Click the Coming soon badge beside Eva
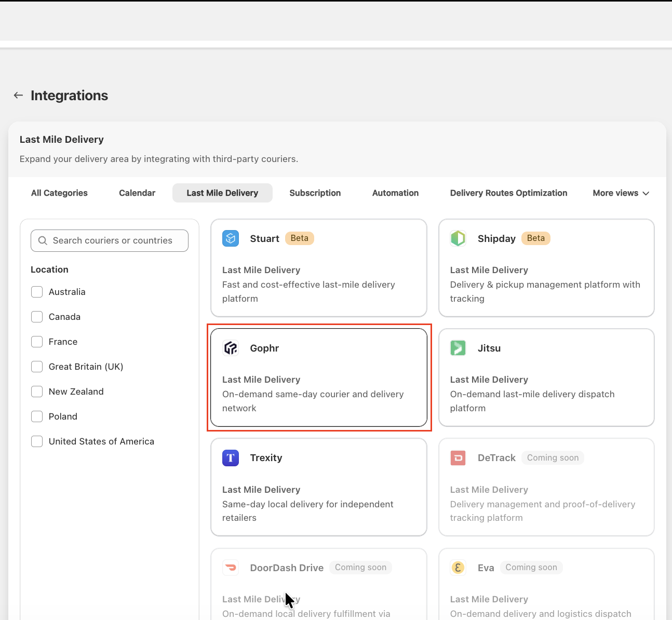 531,568
